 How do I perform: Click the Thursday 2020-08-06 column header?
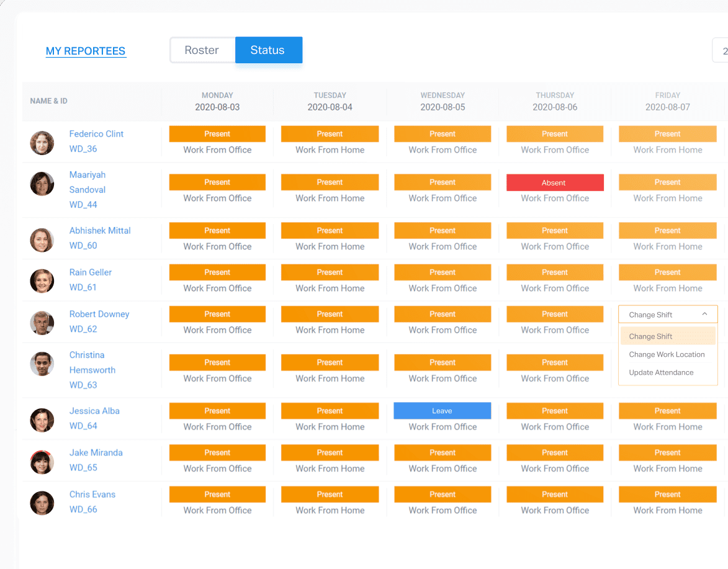pyautogui.click(x=555, y=101)
